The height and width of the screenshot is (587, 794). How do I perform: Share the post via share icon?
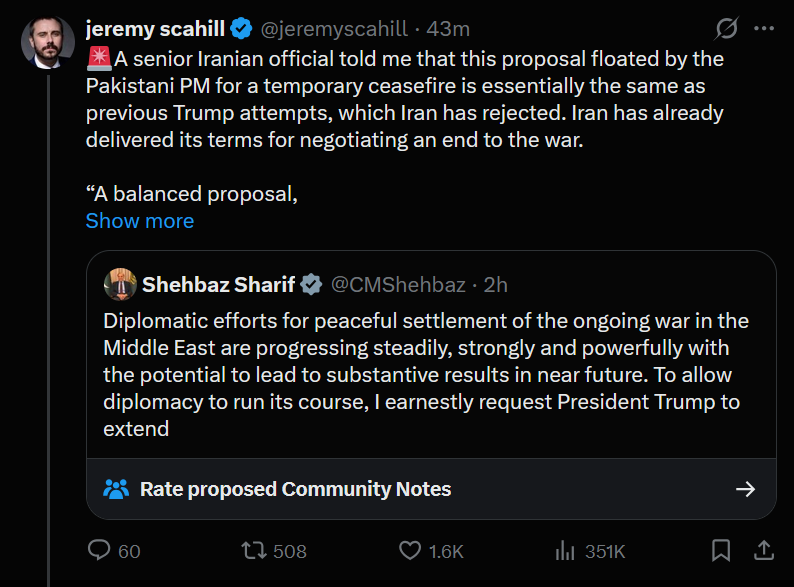pyautogui.click(x=762, y=550)
